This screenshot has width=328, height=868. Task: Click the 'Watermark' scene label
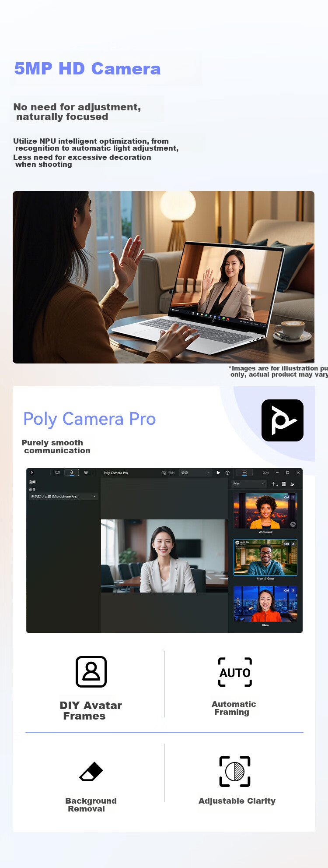click(x=265, y=532)
